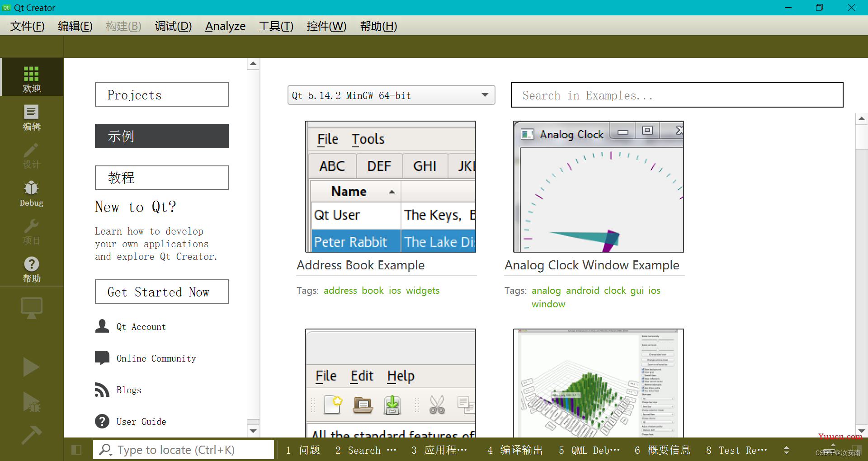The image size is (868, 461).
Task: Open the Analyze menu
Action: tap(225, 26)
